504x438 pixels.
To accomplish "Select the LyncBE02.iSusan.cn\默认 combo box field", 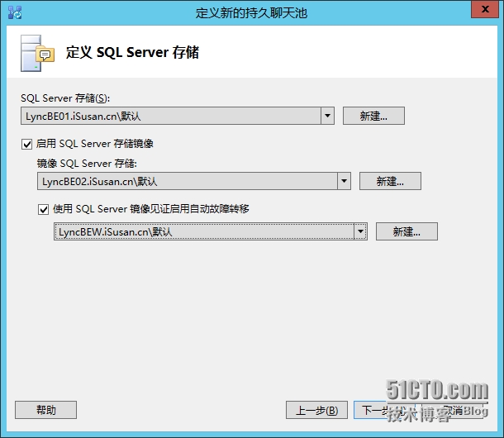I will [194, 181].
